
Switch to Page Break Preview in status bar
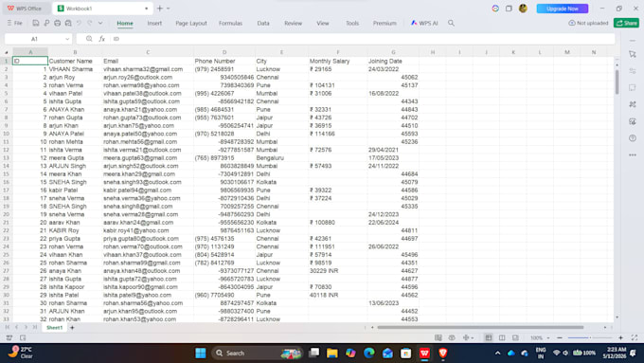pyautogui.click(x=515, y=337)
